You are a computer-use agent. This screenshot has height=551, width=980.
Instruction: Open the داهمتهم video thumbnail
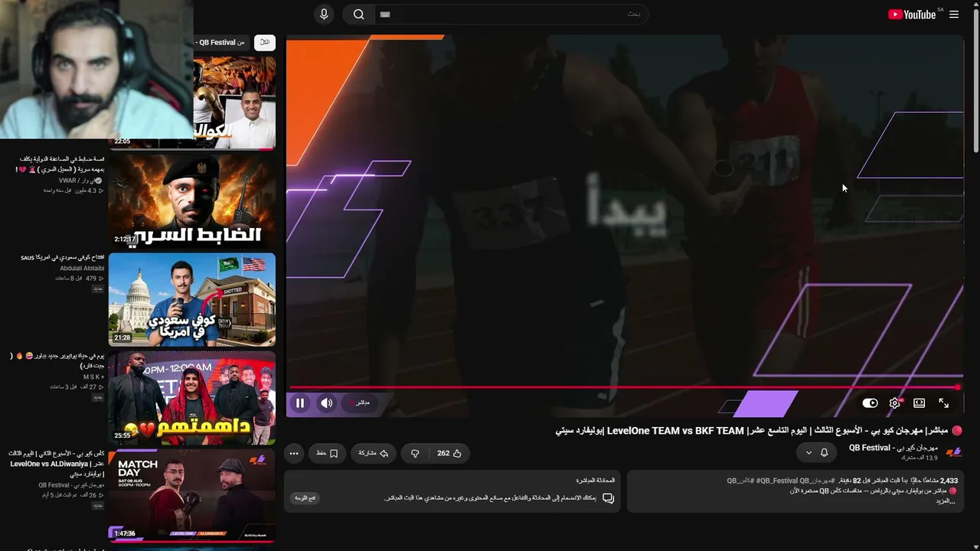coord(192,397)
